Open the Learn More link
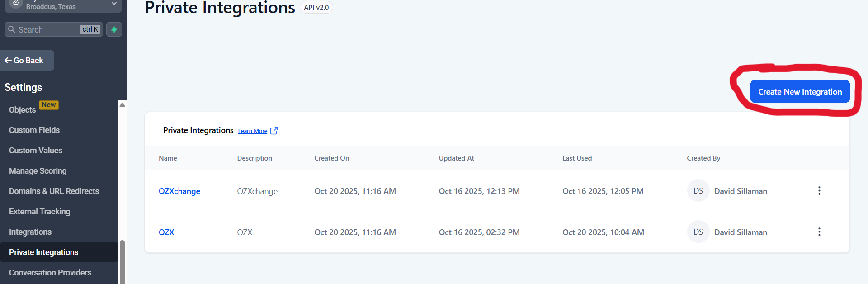This screenshot has width=868, height=284. pyautogui.click(x=253, y=131)
